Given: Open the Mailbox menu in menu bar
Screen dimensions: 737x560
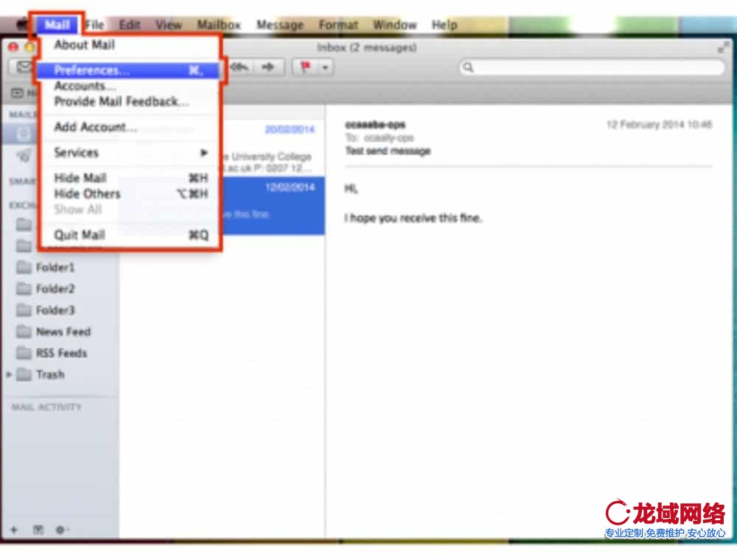Looking at the screenshot, I should tap(219, 25).
